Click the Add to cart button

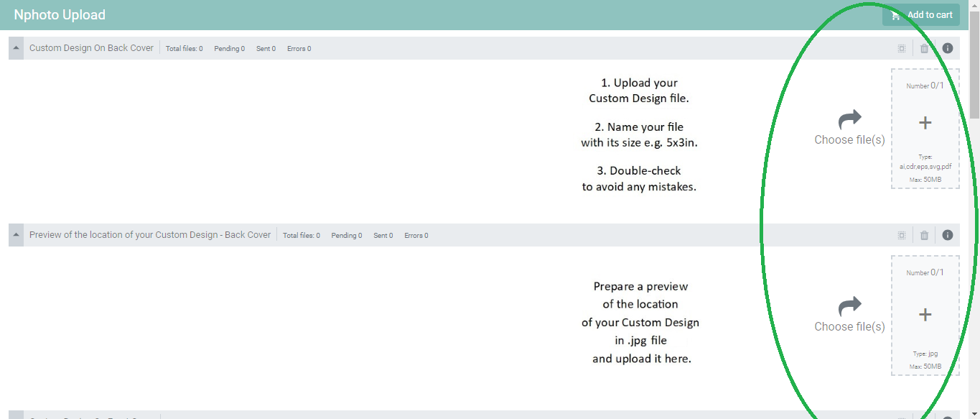pos(921,15)
